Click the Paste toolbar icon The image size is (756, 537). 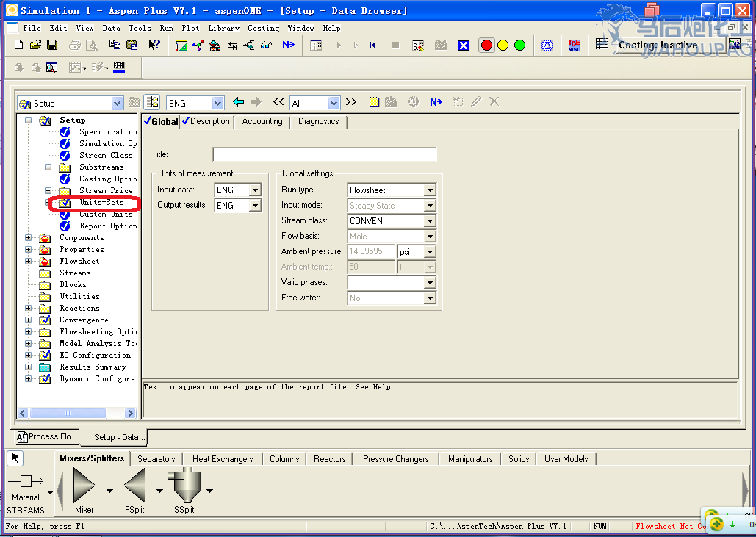coord(132,46)
